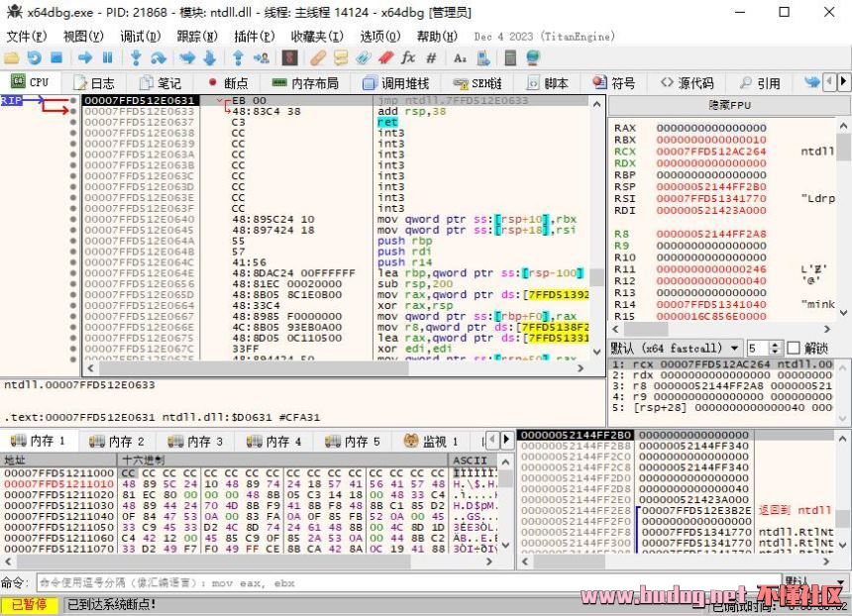Image resolution: width=852 pixels, height=616 pixels.
Task: Click the breakpoint dot beside address 00007FFD512E0640
Action: pos(73,219)
